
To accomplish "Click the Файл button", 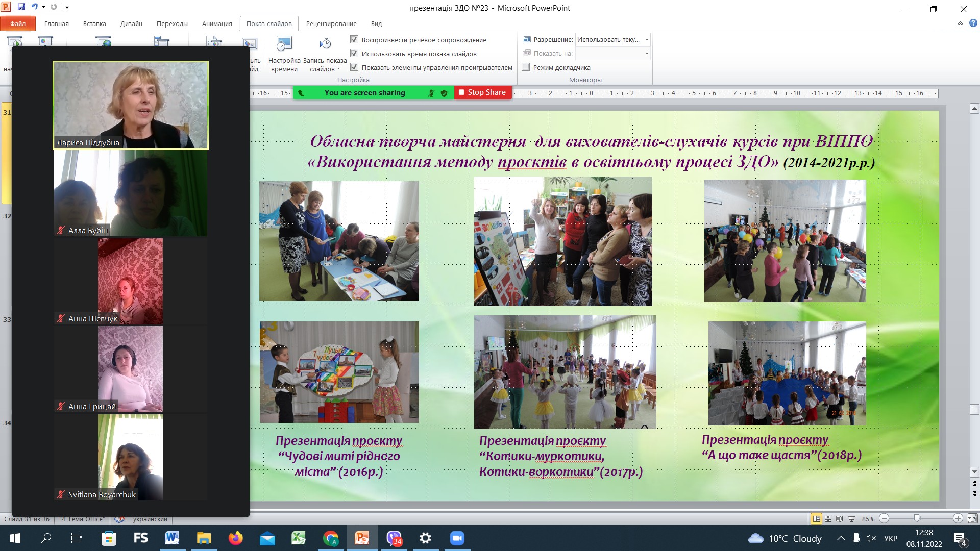I will click(x=18, y=23).
